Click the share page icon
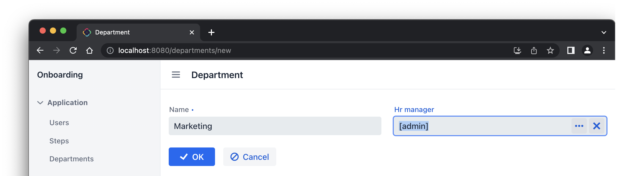Screen dimensions: 644x176 (x=534, y=50)
